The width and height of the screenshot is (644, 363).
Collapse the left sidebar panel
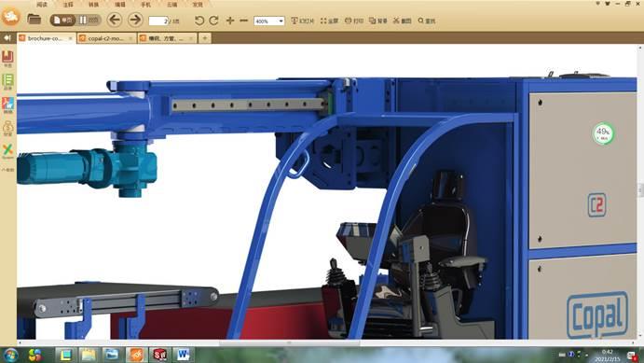[7, 38]
